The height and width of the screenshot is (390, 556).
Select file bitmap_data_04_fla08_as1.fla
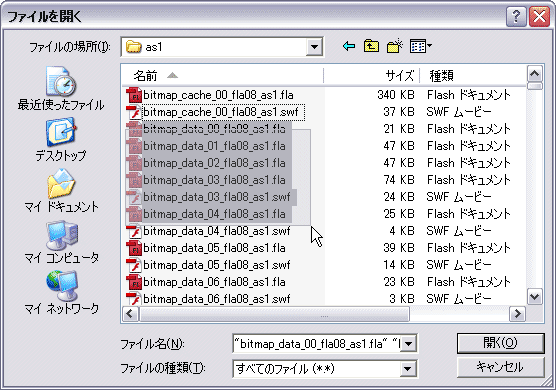(x=214, y=214)
